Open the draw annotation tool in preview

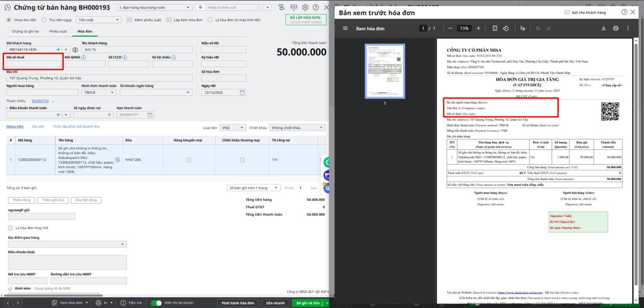[522, 29]
